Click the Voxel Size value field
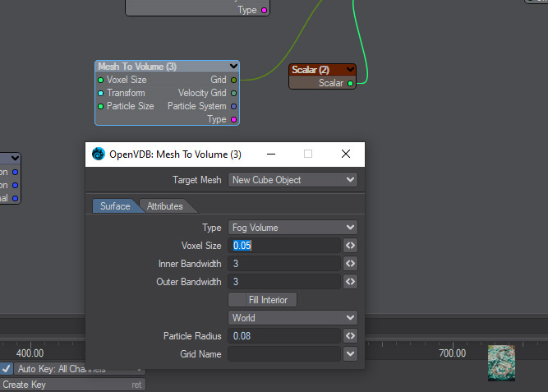The image size is (548, 392). coord(284,246)
